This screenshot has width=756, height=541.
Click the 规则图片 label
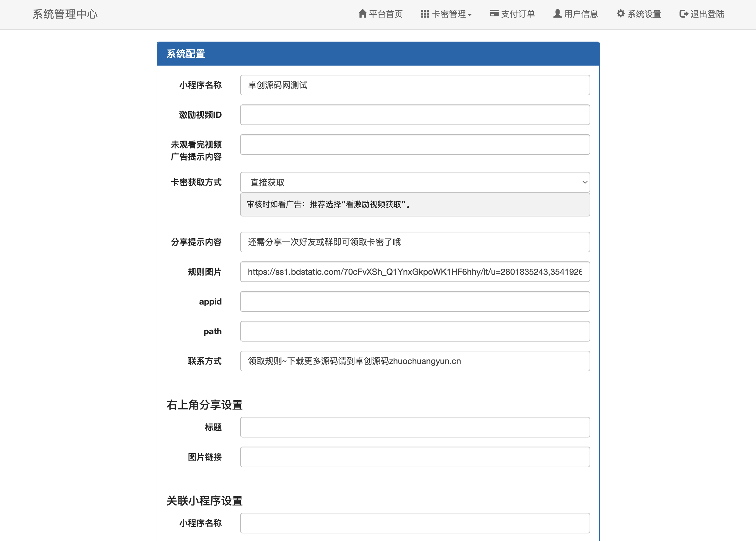[x=205, y=272]
